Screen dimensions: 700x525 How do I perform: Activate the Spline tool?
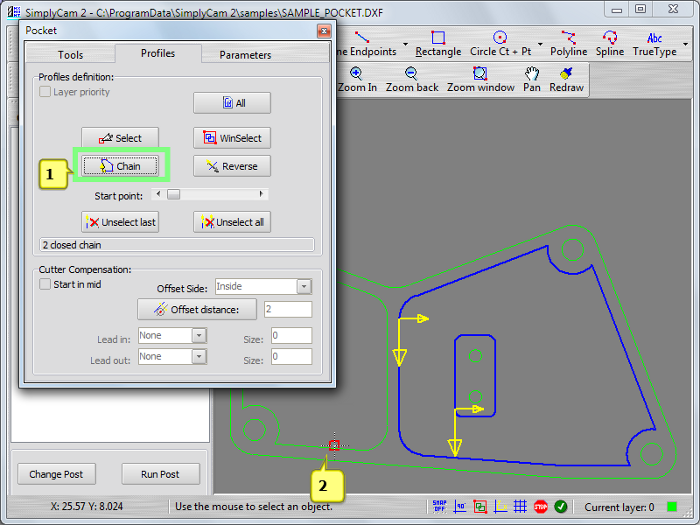point(610,44)
